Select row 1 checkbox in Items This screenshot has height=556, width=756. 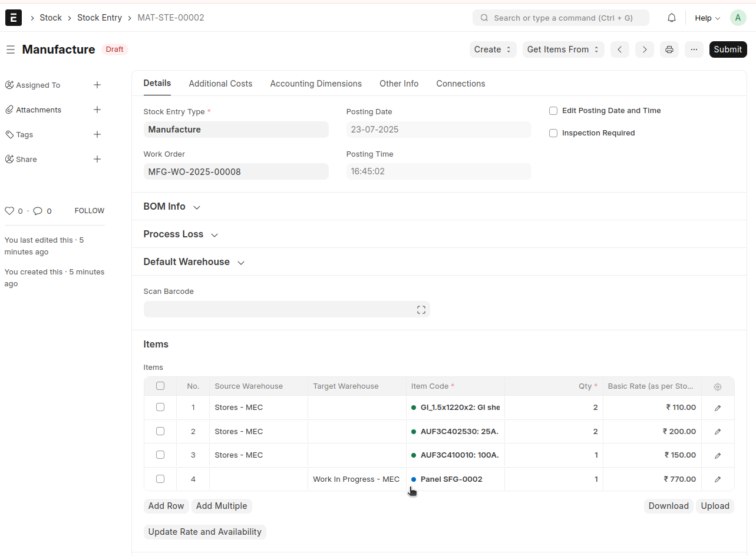(x=160, y=407)
